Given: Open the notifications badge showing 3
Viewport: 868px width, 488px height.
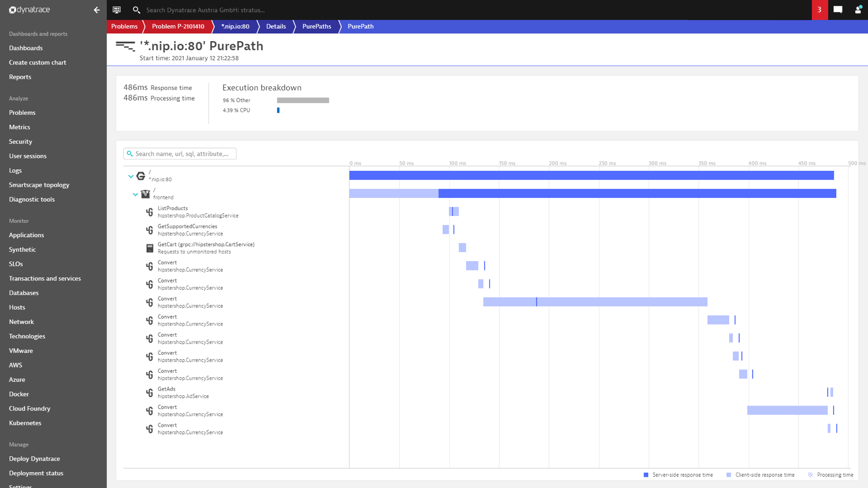Looking at the screenshot, I should (x=819, y=10).
